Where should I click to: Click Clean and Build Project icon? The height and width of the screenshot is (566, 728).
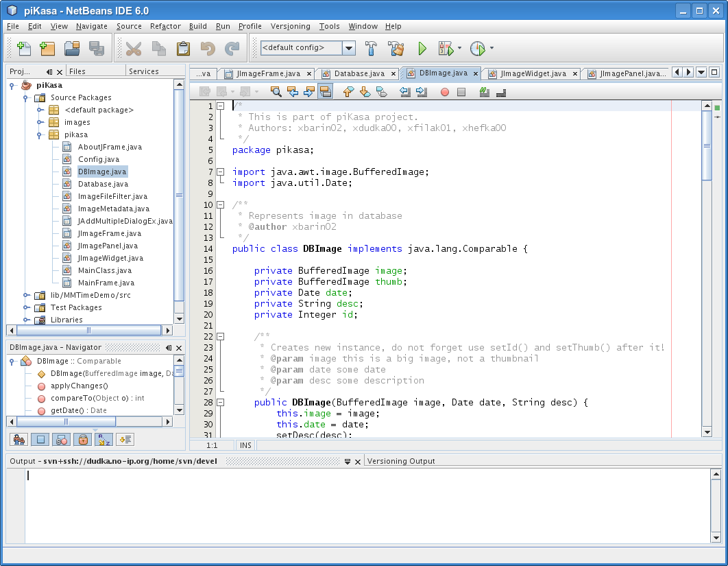396,49
